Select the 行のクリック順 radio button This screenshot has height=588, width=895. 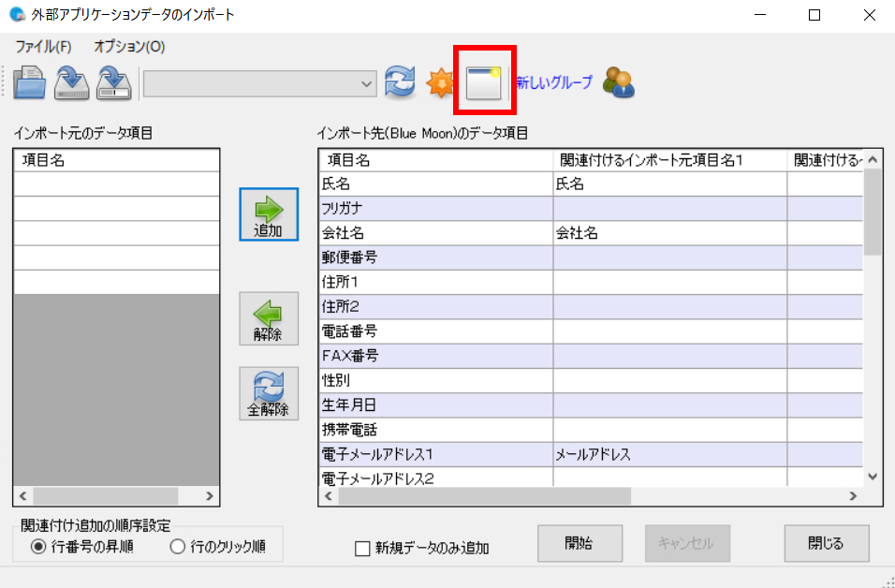tap(177, 548)
